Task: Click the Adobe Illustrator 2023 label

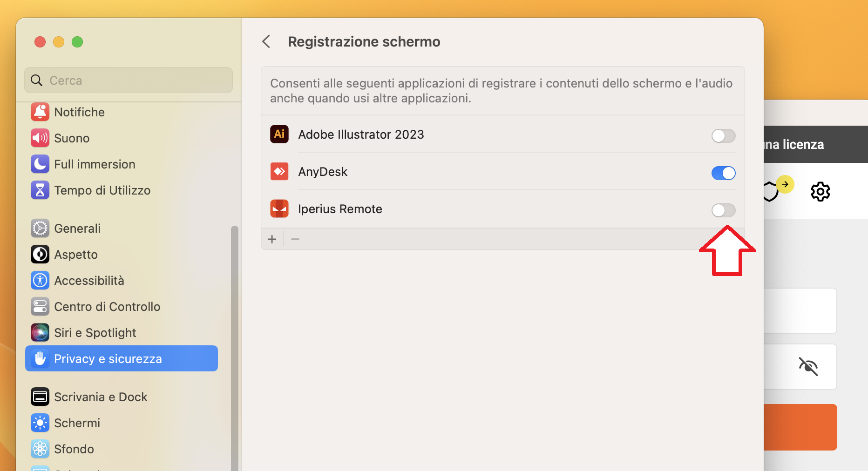Action: (361, 135)
